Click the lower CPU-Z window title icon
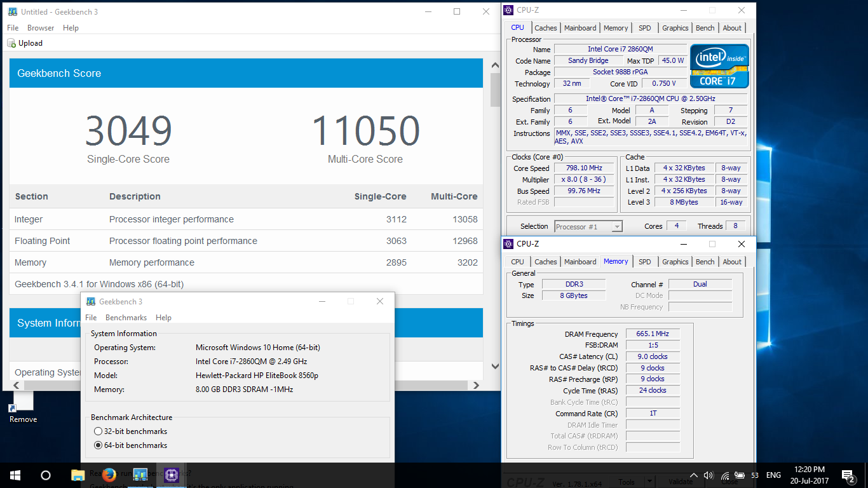 (x=508, y=244)
